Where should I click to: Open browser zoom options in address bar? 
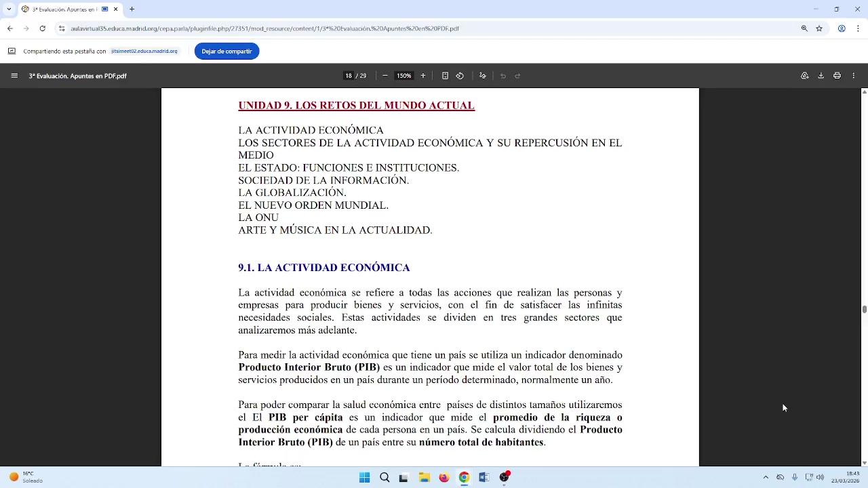click(804, 28)
